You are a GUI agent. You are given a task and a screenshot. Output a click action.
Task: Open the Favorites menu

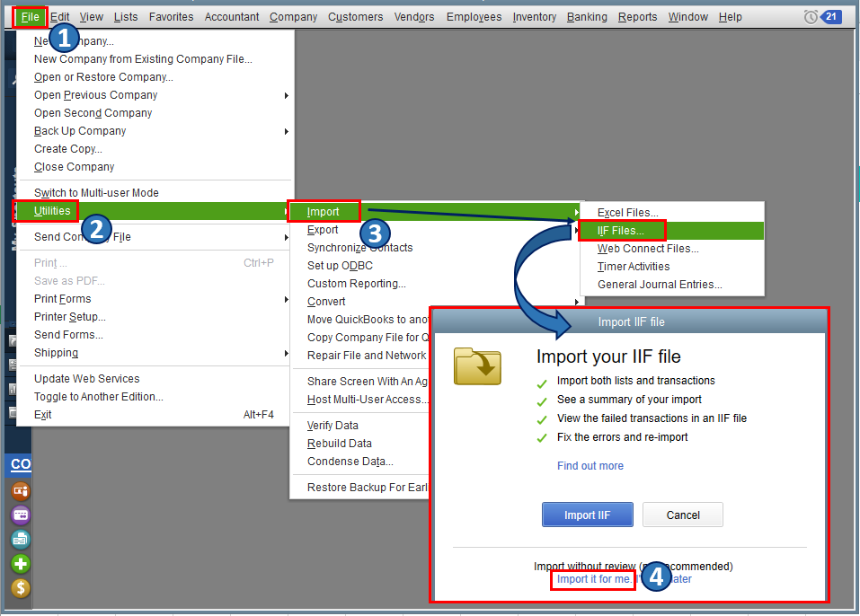171,17
